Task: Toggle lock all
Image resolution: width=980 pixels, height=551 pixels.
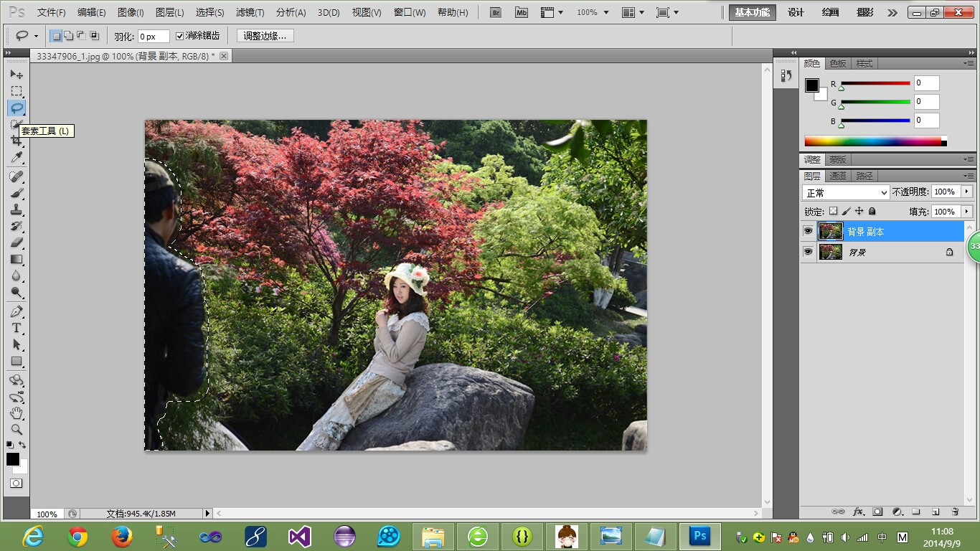Action: [x=872, y=211]
